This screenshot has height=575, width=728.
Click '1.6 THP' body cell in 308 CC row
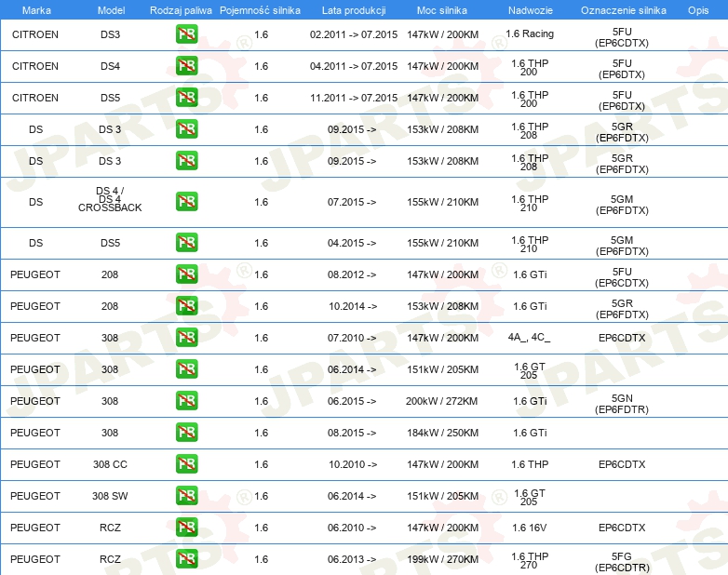(530, 464)
